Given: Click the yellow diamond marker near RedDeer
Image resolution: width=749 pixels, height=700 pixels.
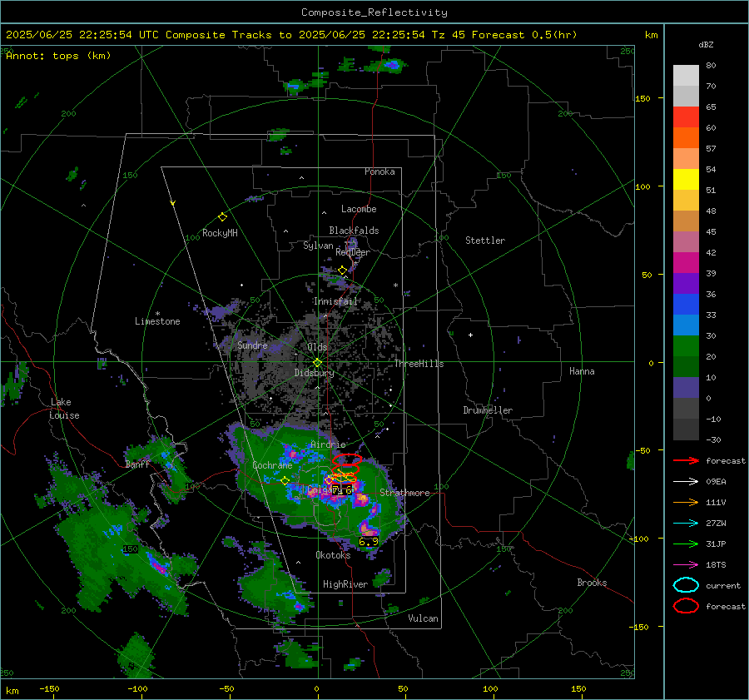Looking at the screenshot, I should pos(342,271).
